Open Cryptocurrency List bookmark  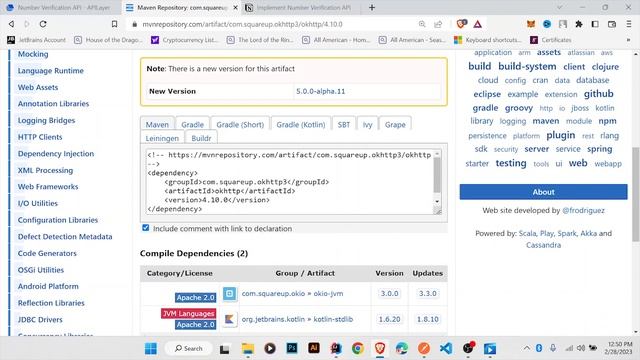click(x=185, y=40)
